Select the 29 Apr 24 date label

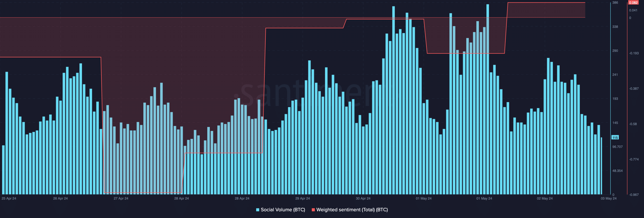click(x=303, y=198)
